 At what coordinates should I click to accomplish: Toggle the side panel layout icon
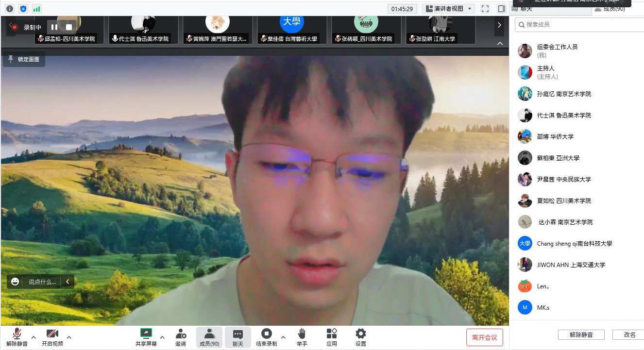pyautogui.click(x=502, y=9)
